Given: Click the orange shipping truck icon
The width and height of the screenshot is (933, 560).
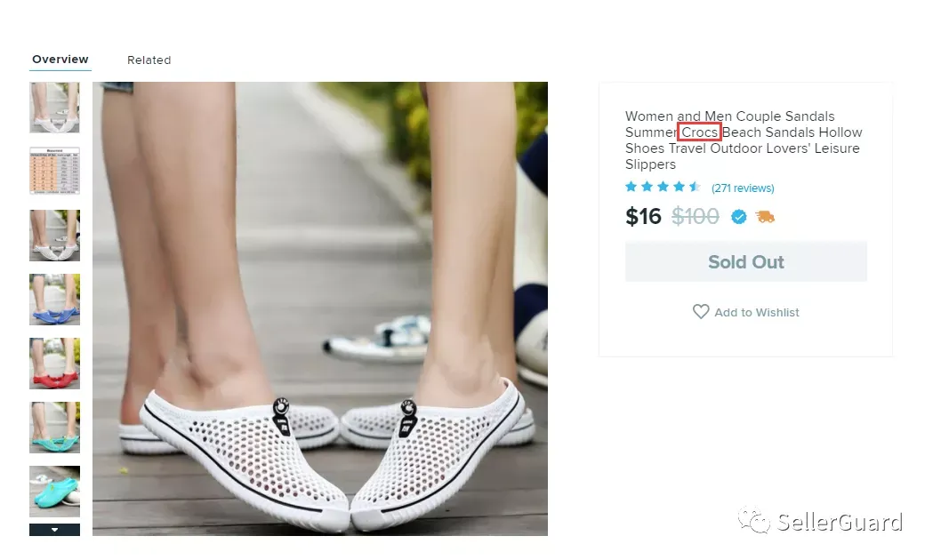Looking at the screenshot, I should [765, 217].
